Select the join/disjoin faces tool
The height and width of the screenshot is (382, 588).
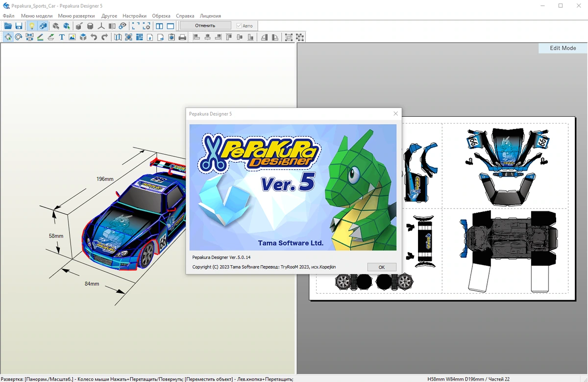[29, 37]
